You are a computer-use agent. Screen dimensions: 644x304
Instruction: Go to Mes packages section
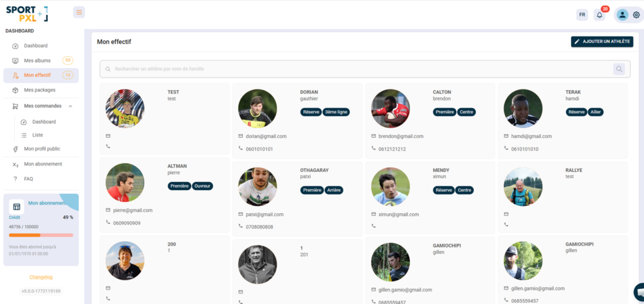point(39,90)
